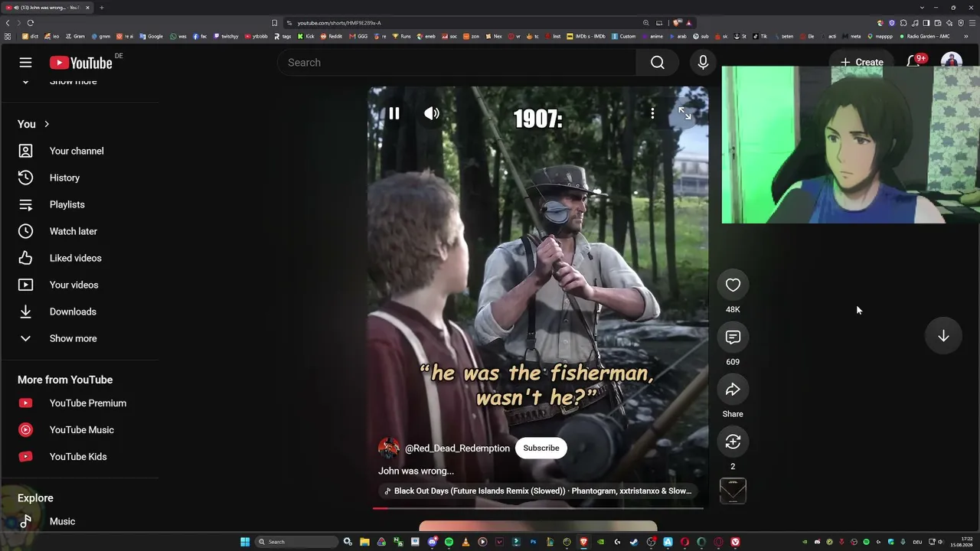
Task: Open Photoshop from the taskbar
Action: pyautogui.click(x=533, y=542)
